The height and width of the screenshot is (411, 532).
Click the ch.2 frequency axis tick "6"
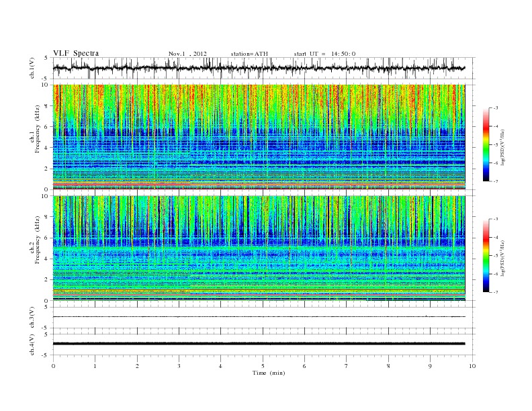(46, 238)
